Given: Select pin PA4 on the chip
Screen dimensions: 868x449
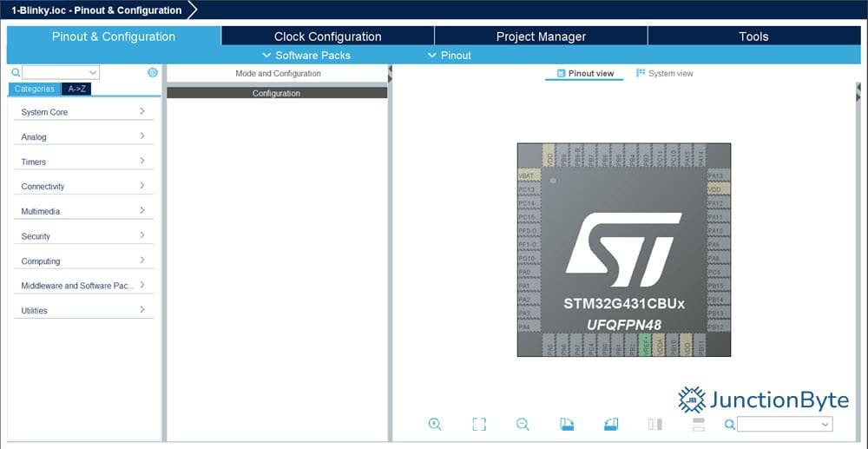Looking at the screenshot, I should (x=529, y=327).
